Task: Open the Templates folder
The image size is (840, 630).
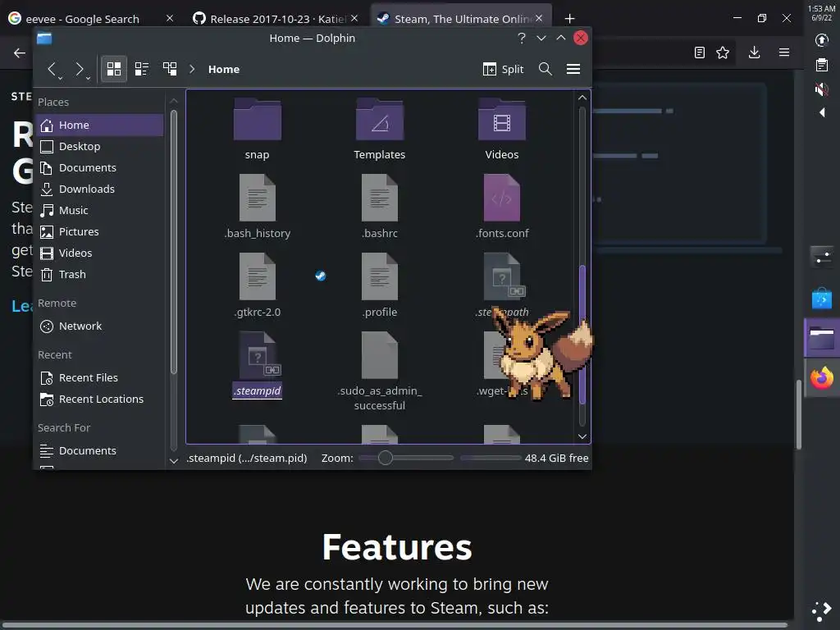Action: point(379,129)
